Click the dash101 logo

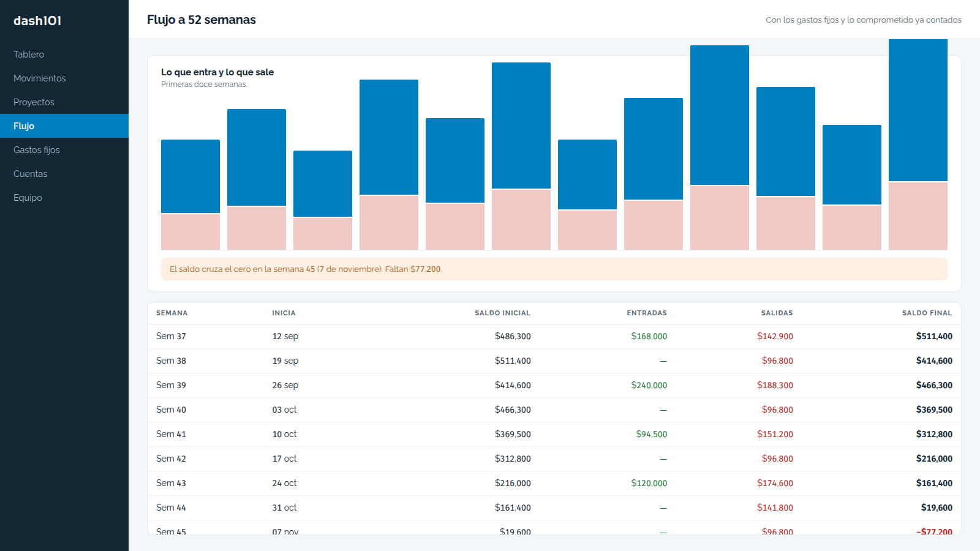(37, 21)
